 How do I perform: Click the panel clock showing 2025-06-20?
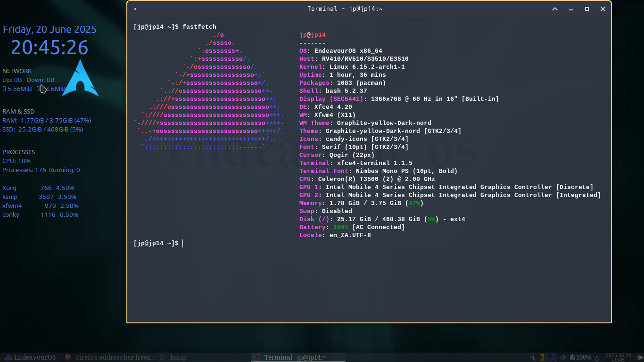point(618,357)
